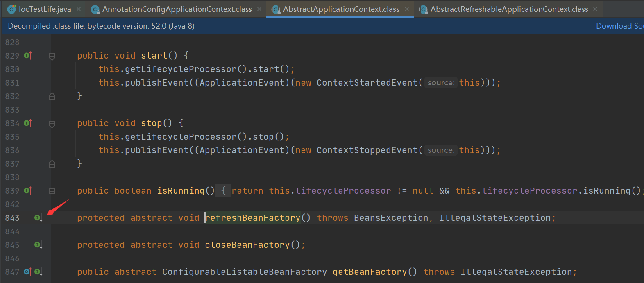Viewport: 644px width, 283px height.
Task: Click fold end marker at line 832
Action: [52, 96]
